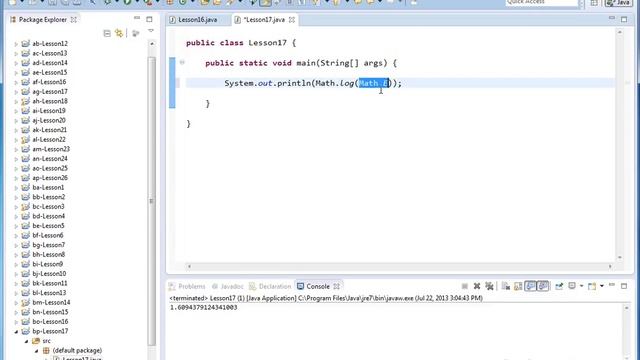Screen dimensions: 640x360
Task: Expand the ag-Lesson17 project
Action: click(16, 92)
